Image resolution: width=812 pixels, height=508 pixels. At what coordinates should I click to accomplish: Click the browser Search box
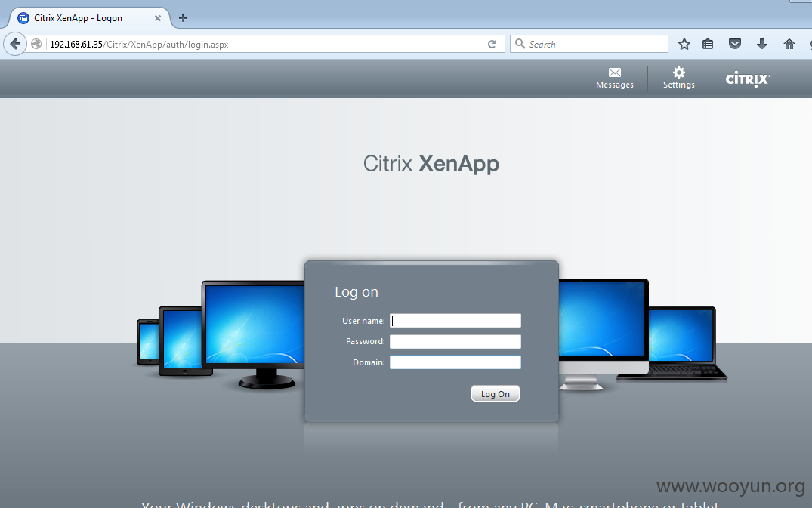pyautogui.click(x=589, y=44)
